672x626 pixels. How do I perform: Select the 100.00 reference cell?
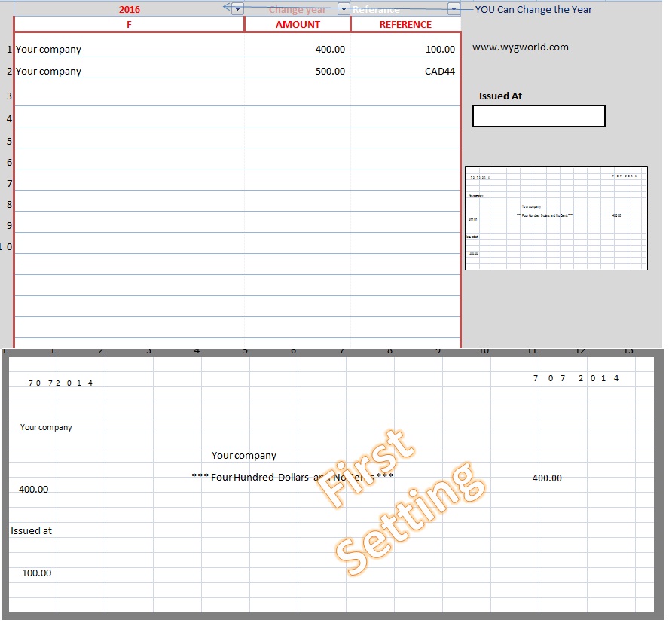439,49
